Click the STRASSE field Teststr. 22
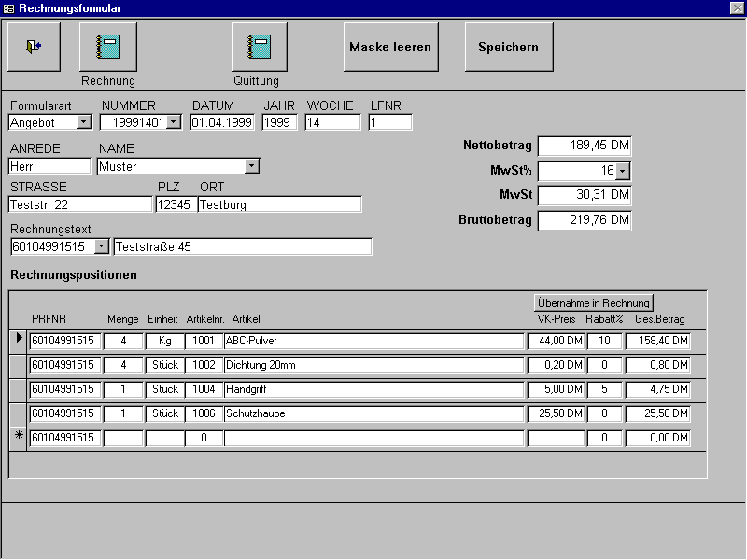The width and height of the screenshot is (747, 560). [80, 204]
